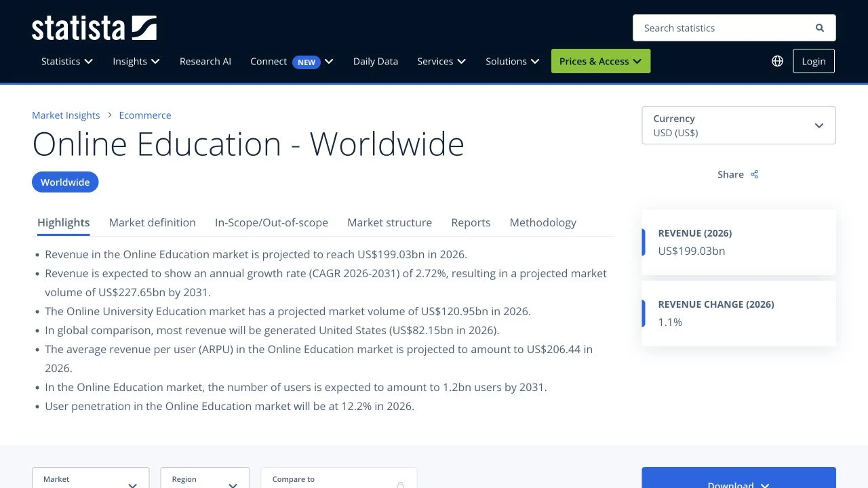Open the Region filter dropdown
This screenshot has height=488, width=868.
point(205,478)
